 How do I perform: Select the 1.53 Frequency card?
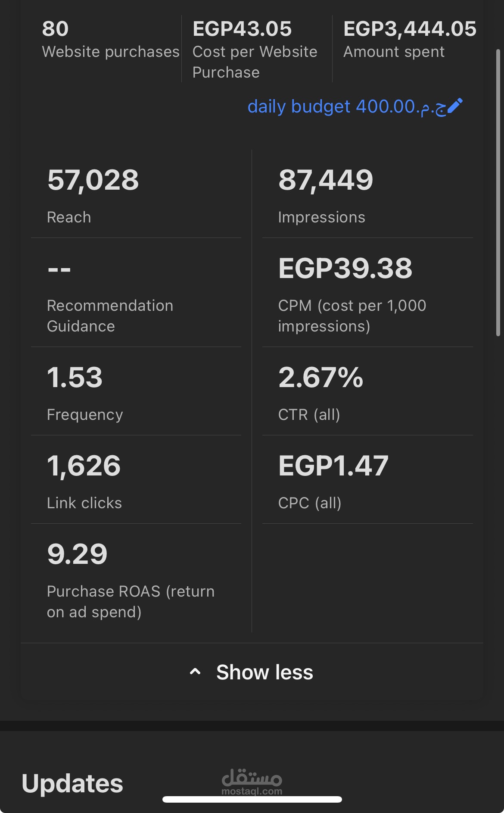coord(136,391)
